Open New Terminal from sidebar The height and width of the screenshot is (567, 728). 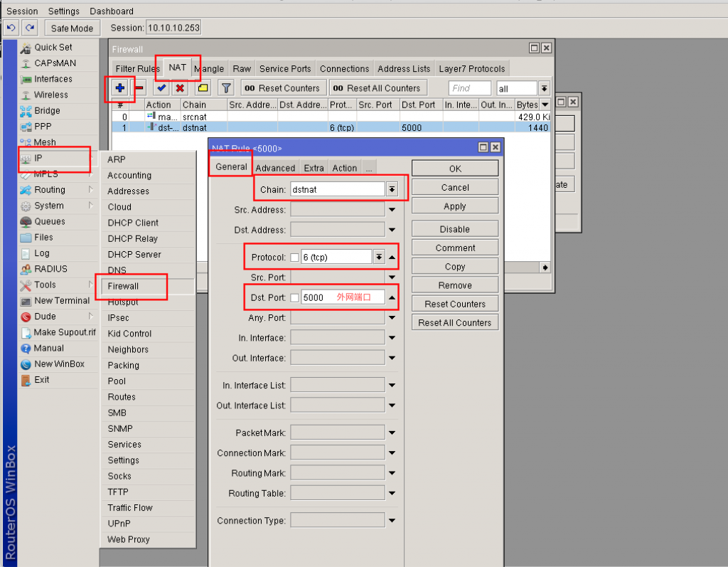point(62,301)
